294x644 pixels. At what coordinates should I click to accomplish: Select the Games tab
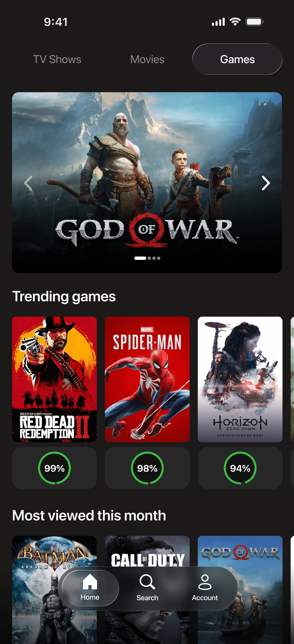pos(237,59)
